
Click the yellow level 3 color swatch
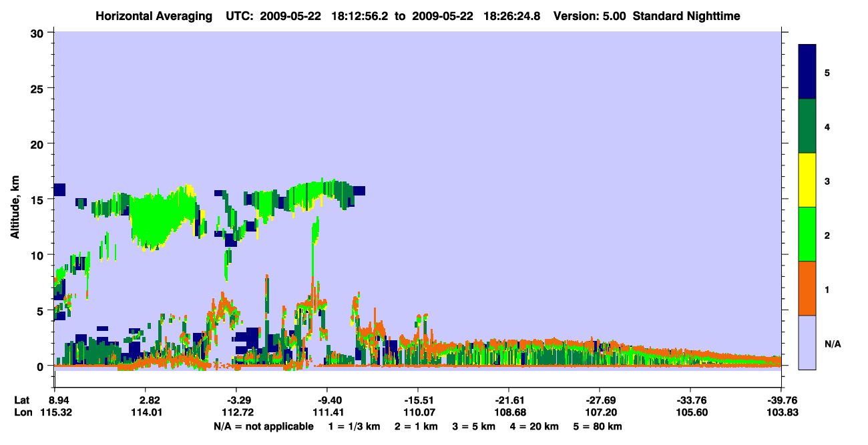807,180
